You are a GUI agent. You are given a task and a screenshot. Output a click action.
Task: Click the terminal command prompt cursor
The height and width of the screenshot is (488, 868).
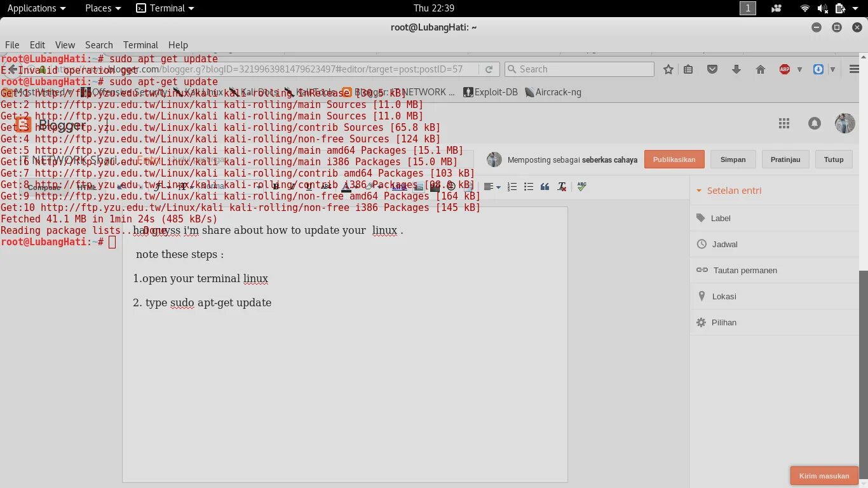112,242
